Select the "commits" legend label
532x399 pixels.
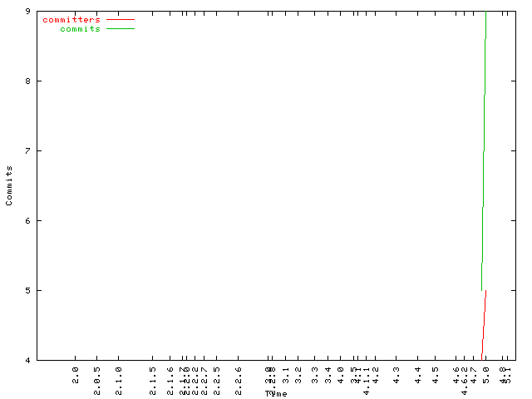80,29
